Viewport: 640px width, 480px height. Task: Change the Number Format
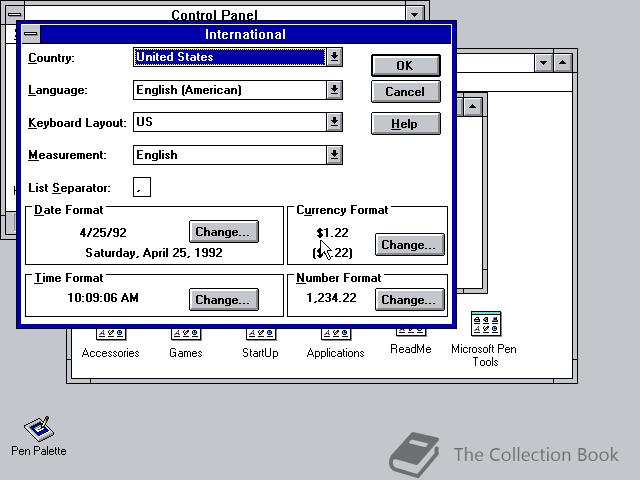point(410,300)
